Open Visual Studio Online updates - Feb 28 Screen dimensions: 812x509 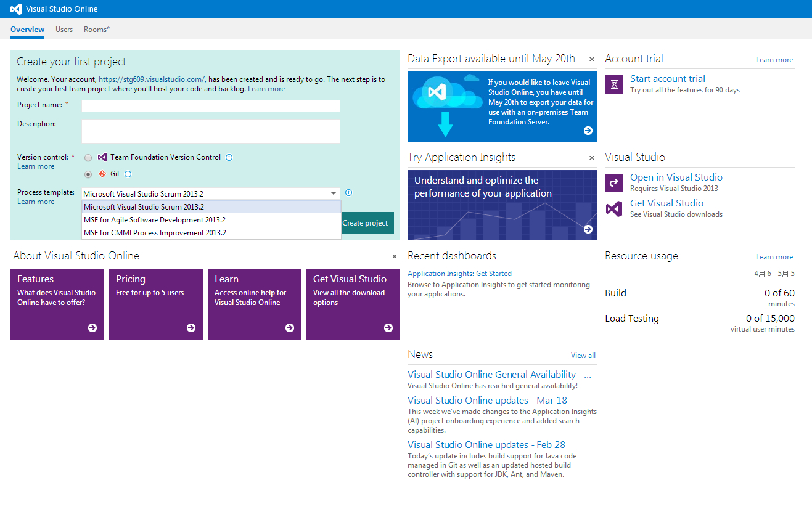486,445
